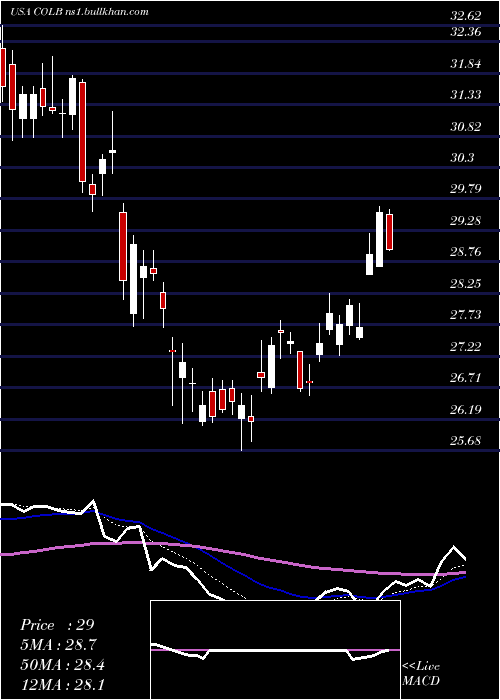
Task: Click the tall white candlestick near 29.28
Action: (x=379, y=239)
